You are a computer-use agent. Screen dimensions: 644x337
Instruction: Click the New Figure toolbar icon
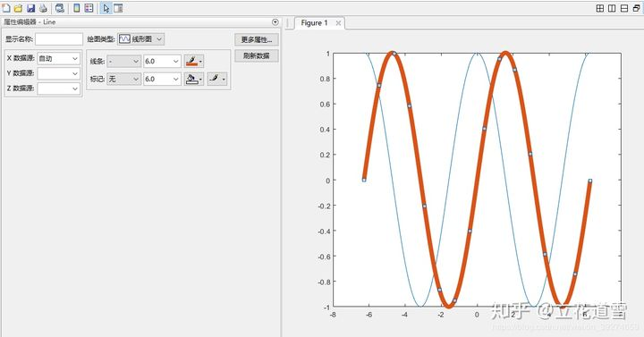tap(6, 8)
